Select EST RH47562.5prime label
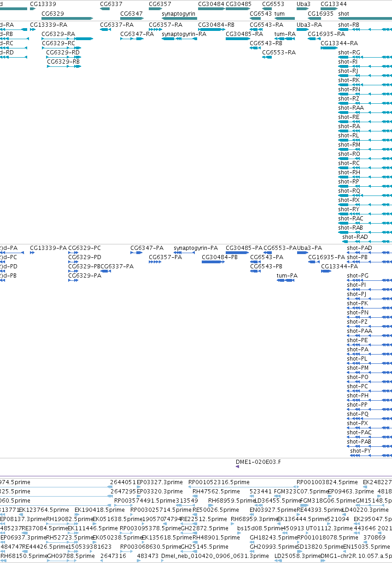This screenshot has height=563, width=392. coord(216,491)
